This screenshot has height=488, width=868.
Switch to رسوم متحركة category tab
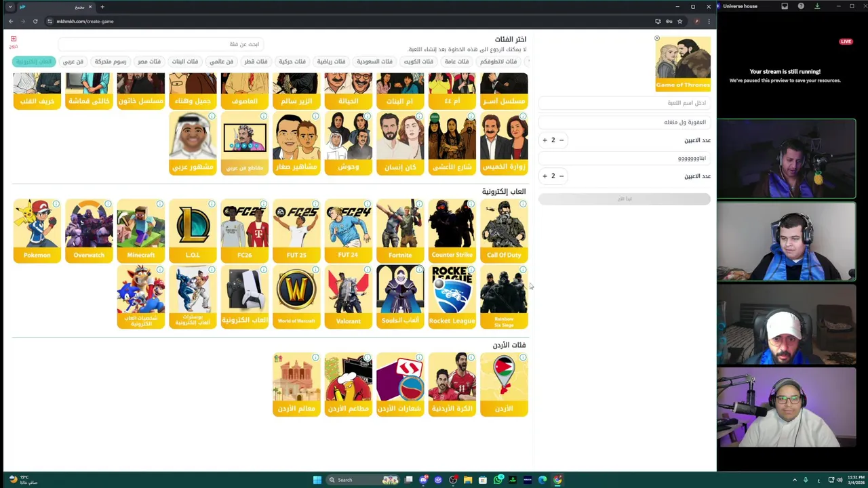(x=111, y=62)
